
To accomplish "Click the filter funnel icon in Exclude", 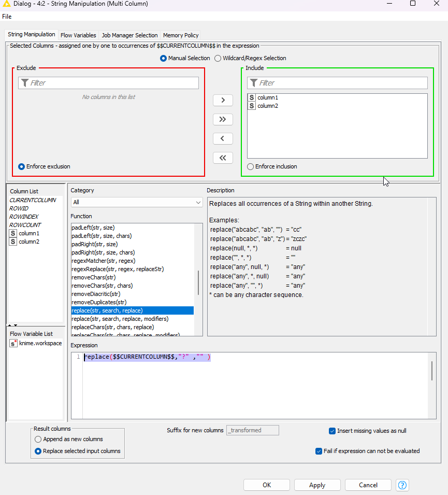I will point(25,83).
